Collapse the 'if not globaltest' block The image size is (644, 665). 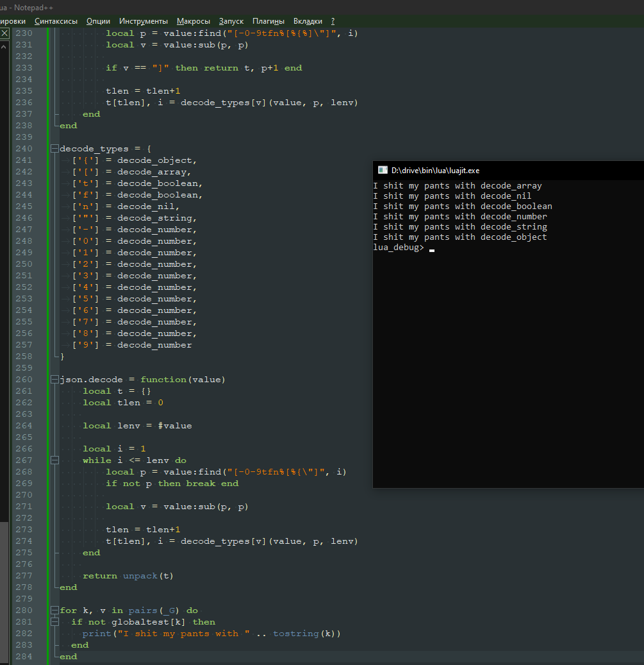tap(54, 622)
